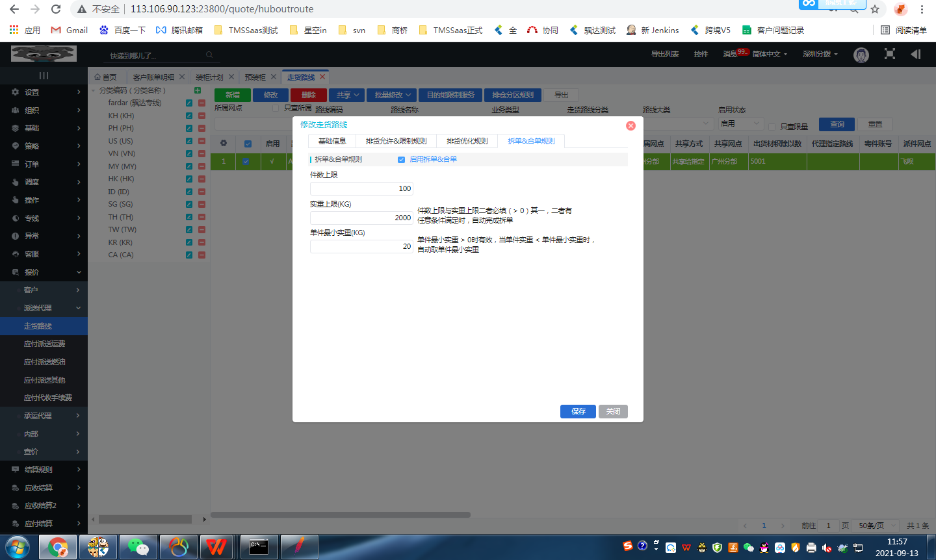Open 应付派送运费 in sidebar
The image size is (936, 560).
(x=44, y=344)
